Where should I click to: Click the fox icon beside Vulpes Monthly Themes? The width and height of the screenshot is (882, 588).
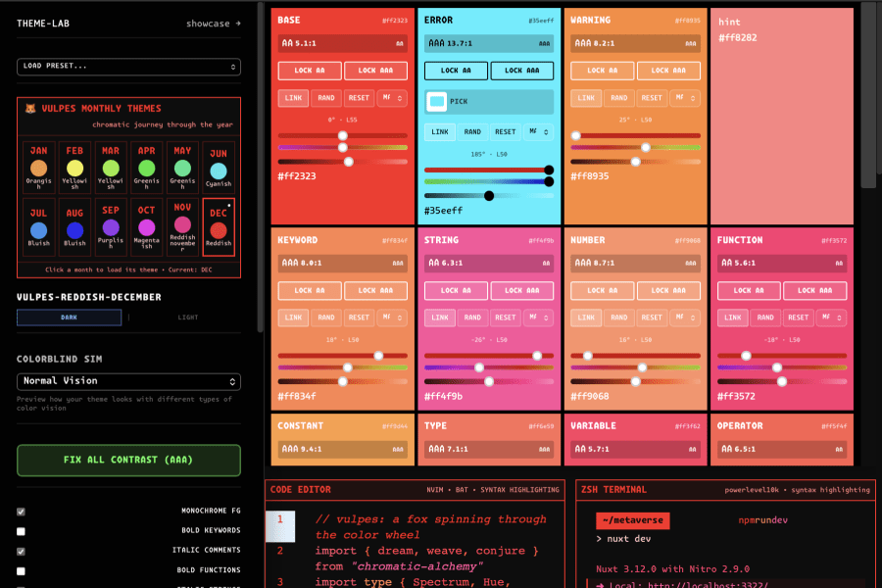(x=30, y=108)
